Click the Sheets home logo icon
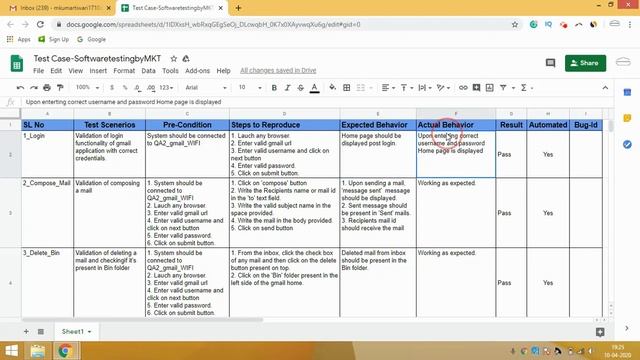This screenshot has width=640, height=360. point(17,64)
